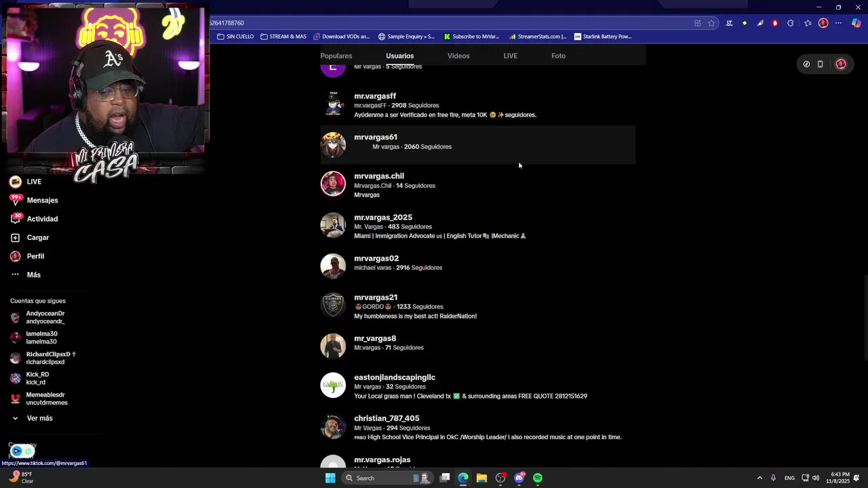Open StreamerStats.com bookmark
868x488 pixels.
coord(537,37)
